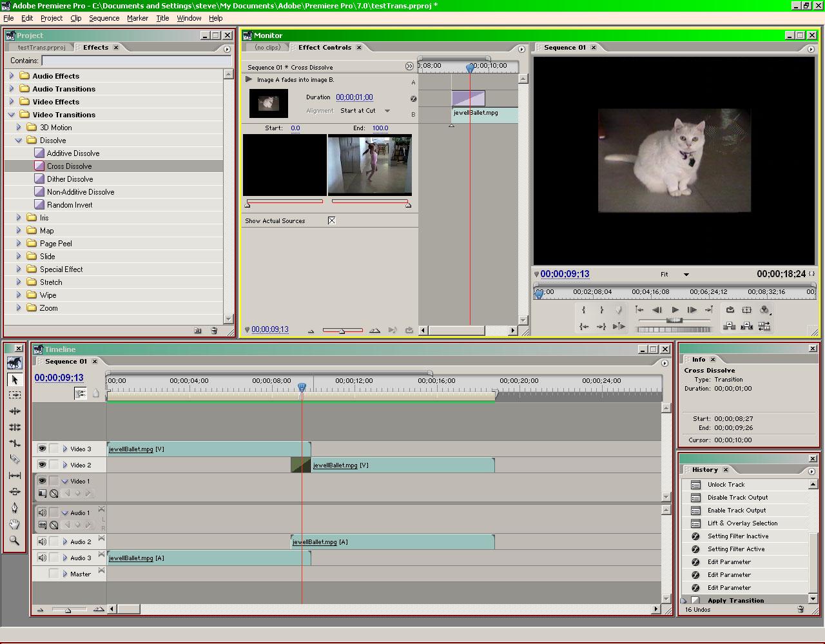The image size is (825, 644).
Task: Open the Marker menu
Action: coord(137,18)
